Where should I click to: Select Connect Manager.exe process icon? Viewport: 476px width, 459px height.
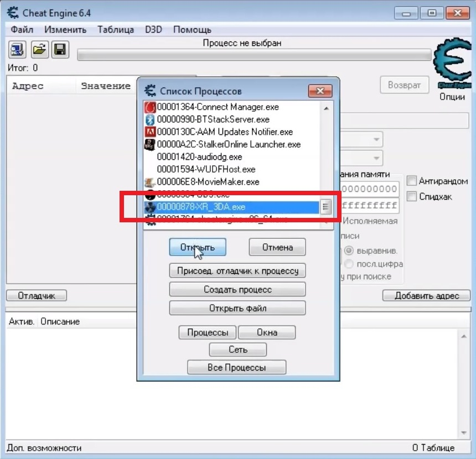pos(150,107)
